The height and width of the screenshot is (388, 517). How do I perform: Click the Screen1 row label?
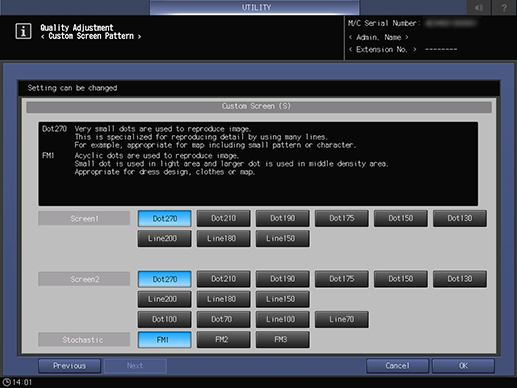click(x=84, y=218)
